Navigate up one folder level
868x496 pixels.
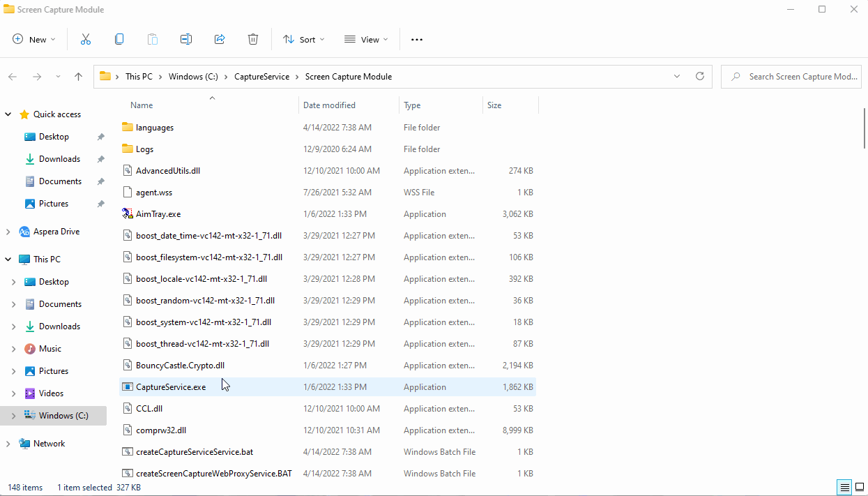click(x=78, y=77)
